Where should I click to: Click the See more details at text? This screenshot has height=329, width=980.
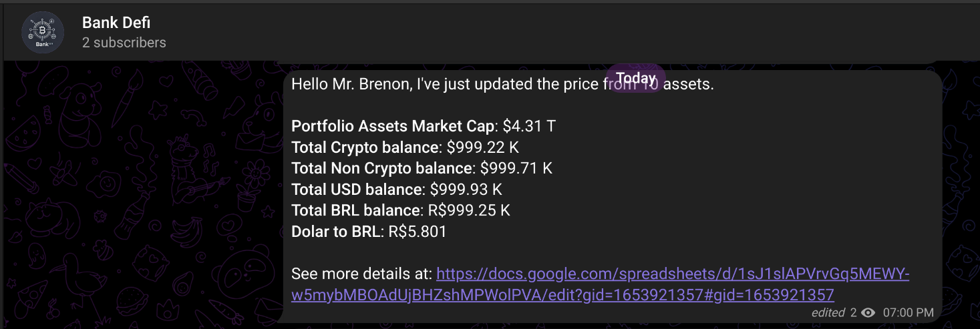[x=362, y=274]
